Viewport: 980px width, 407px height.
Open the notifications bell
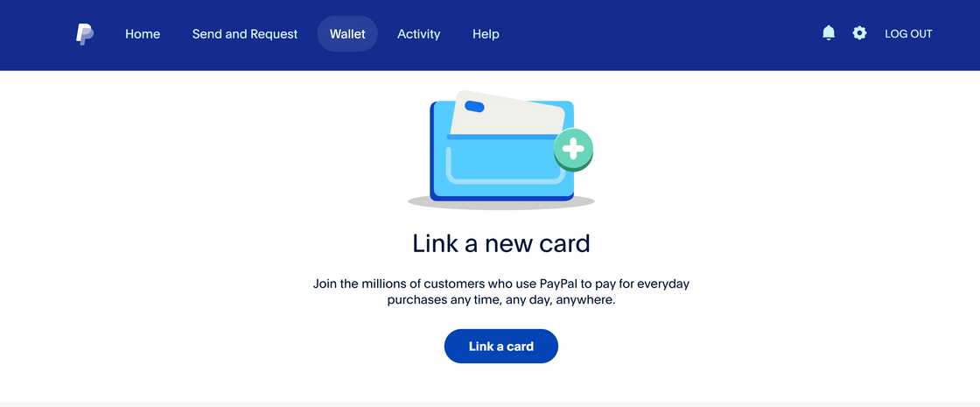coord(829,33)
